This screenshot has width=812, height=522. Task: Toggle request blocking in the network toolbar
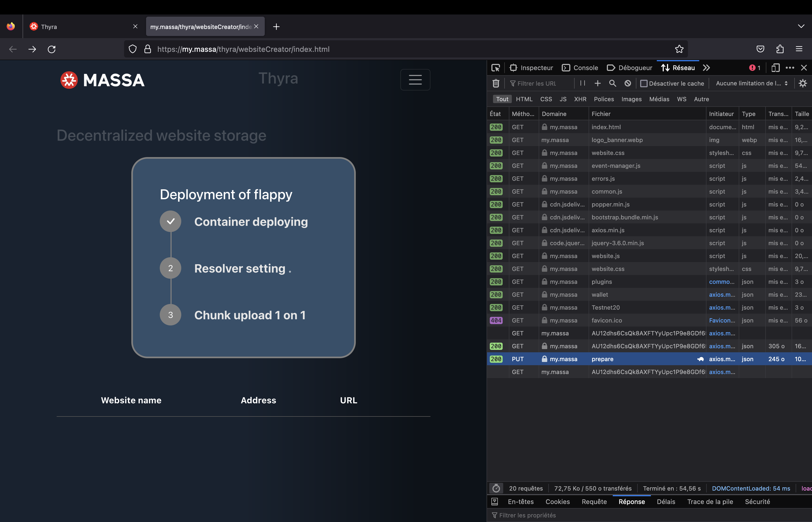point(627,83)
